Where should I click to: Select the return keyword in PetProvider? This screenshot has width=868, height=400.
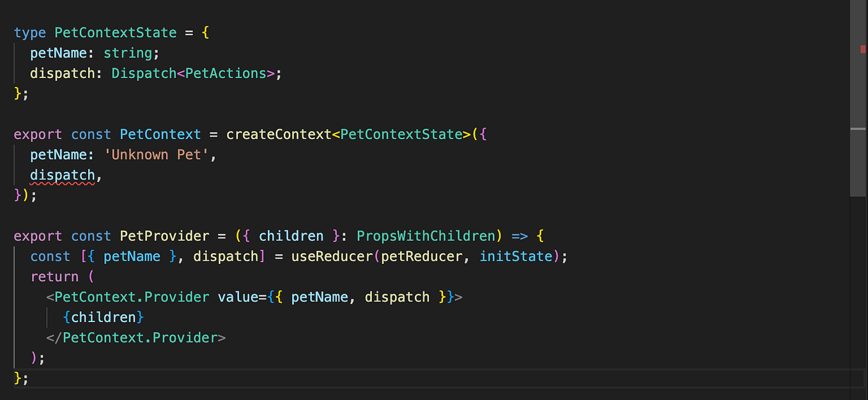[x=55, y=276]
